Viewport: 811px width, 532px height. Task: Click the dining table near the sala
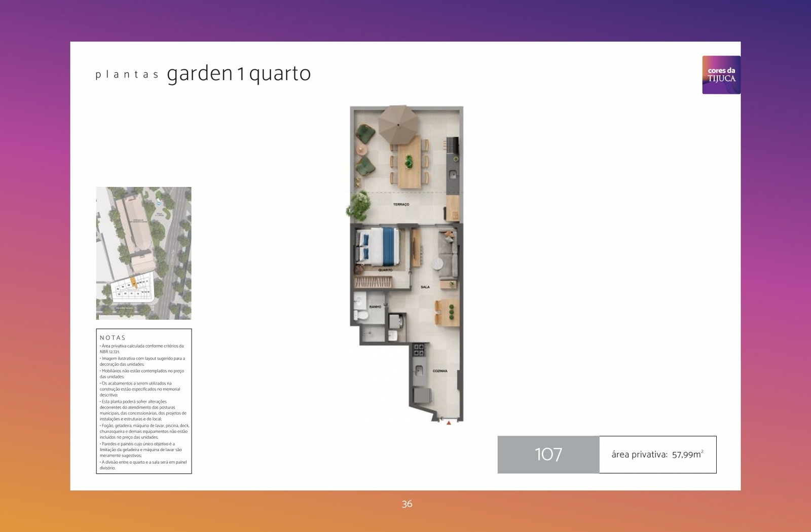(x=447, y=312)
